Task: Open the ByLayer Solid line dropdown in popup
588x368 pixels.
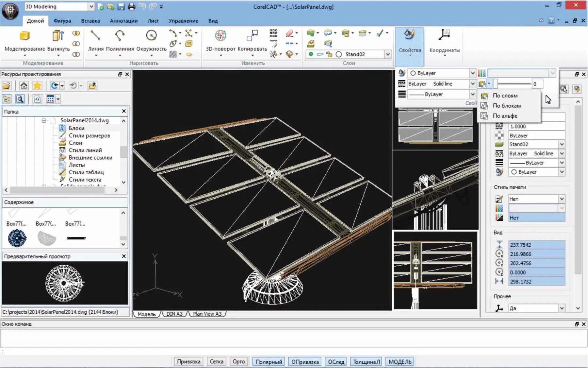Action: point(472,84)
